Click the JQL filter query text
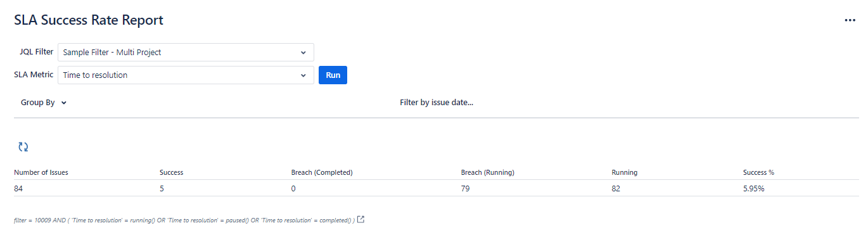The height and width of the screenshot is (242, 868). click(x=184, y=220)
